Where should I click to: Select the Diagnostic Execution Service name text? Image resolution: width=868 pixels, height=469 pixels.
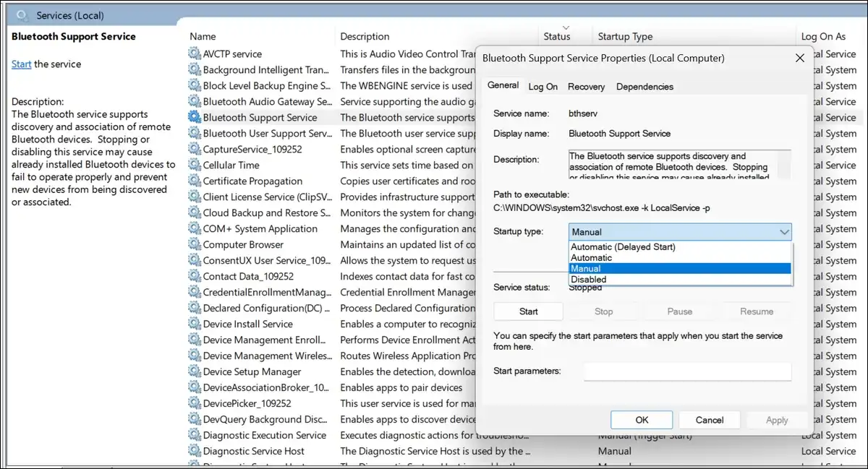pos(265,435)
